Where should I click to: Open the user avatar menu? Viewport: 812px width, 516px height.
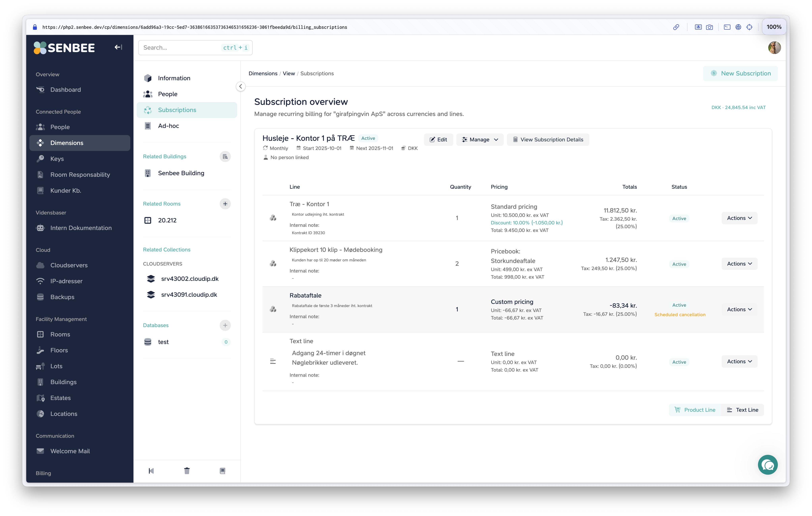point(774,47)
